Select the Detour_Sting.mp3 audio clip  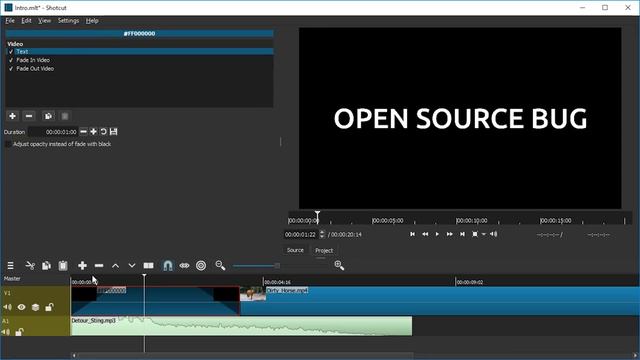click(x=241, y=326)
